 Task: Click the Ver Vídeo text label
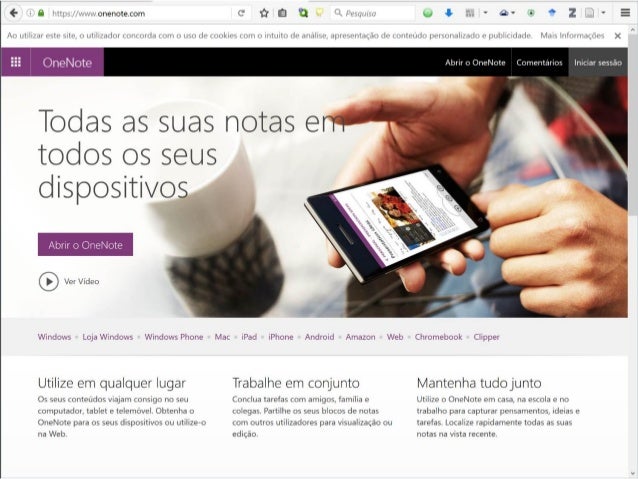[x=81, y=282]
